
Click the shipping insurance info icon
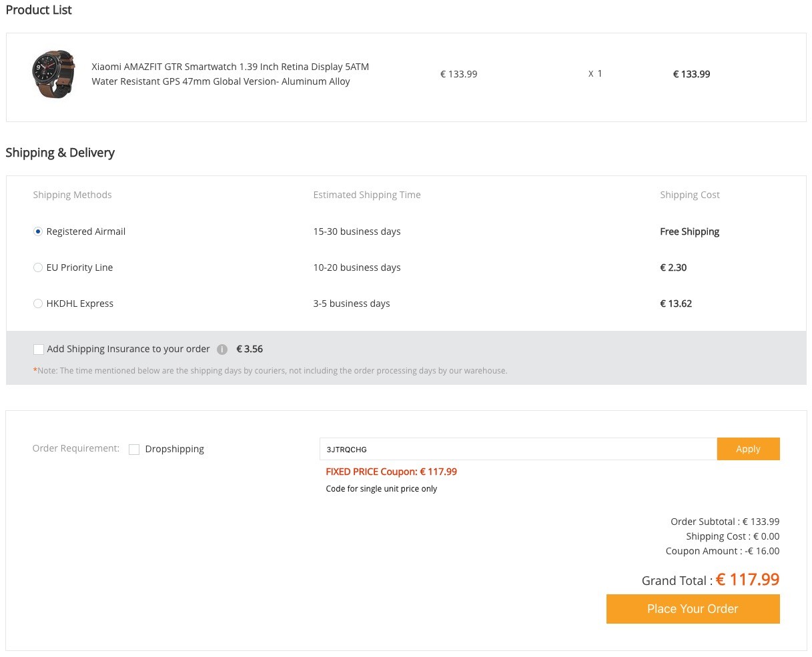pos(222,350)
